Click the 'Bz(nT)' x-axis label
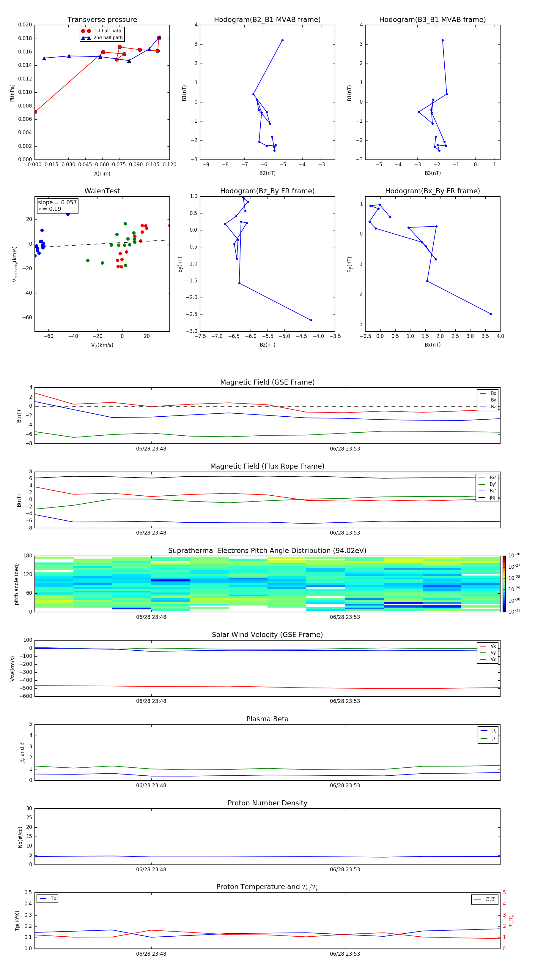 click(267, 345)
